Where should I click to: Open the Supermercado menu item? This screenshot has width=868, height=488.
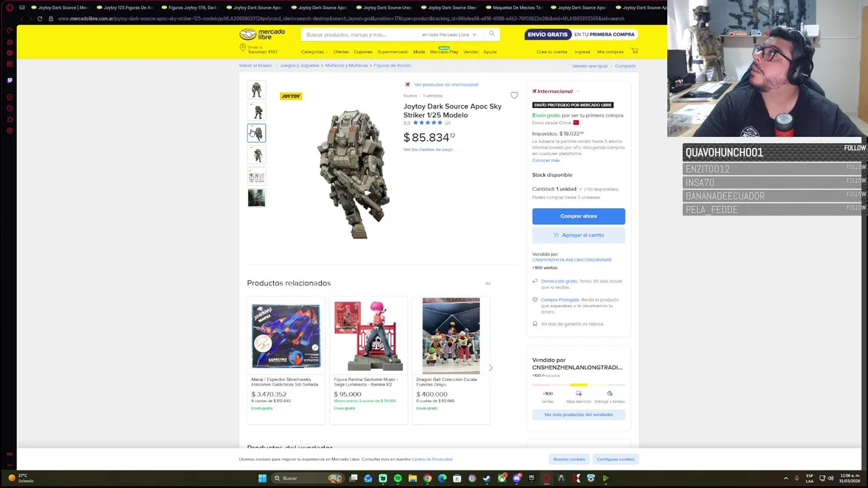tap(393, 52)
